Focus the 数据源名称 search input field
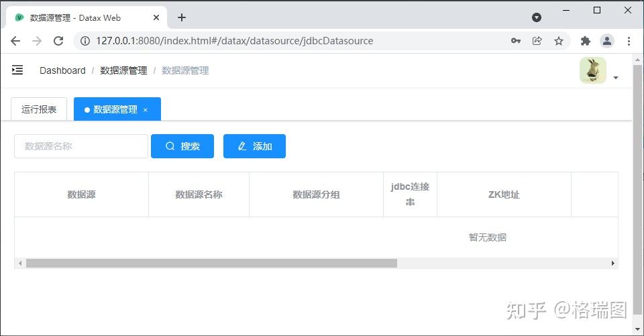Viewport: 644px width, 336px height. tap(81, 146)
